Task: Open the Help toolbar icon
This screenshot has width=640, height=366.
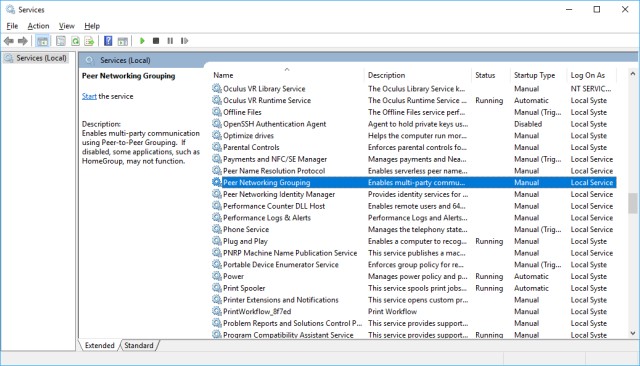Action: [108, 41]
